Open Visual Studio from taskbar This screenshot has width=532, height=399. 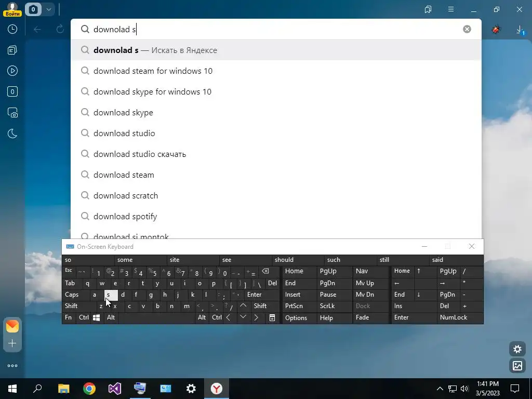click(115, 389)
